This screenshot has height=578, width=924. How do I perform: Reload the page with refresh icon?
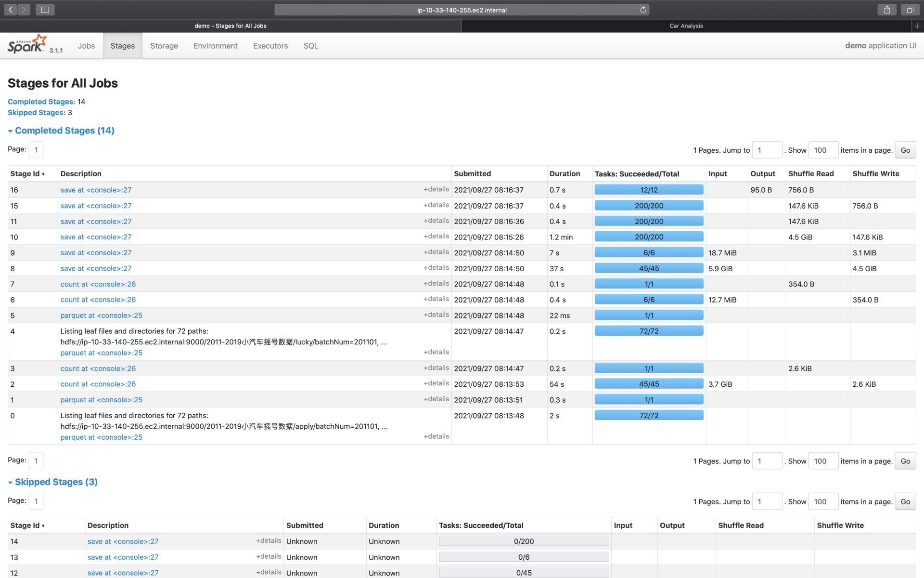click(643, 10)
